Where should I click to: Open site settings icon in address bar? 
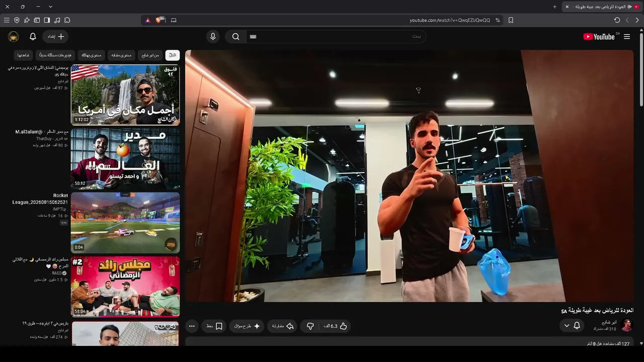click(x=498, y=20)
